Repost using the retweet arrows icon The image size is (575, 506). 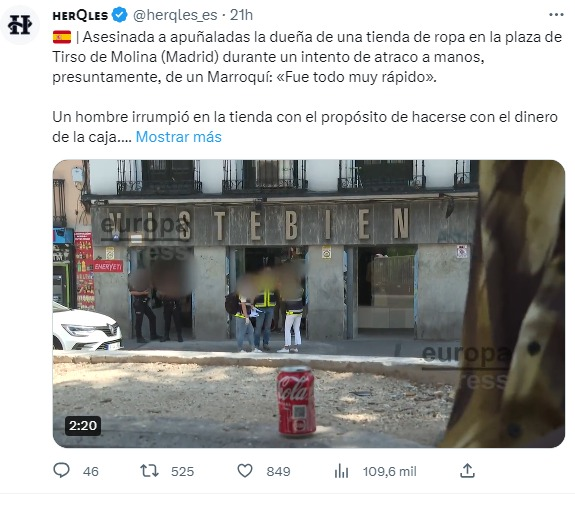149,471
